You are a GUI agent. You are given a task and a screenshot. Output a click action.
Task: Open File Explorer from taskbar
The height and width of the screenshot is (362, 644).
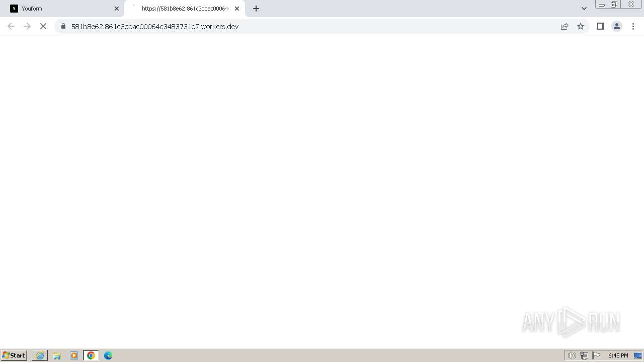tap(57, 355)
